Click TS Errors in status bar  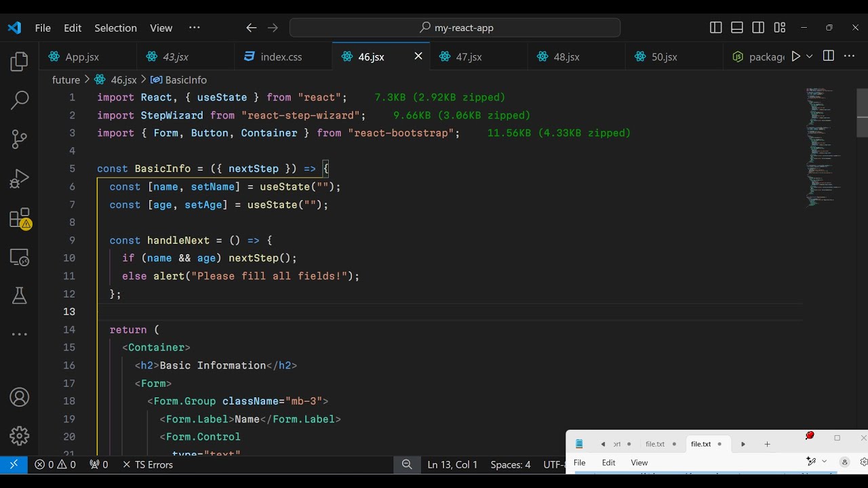coord(147,464)
